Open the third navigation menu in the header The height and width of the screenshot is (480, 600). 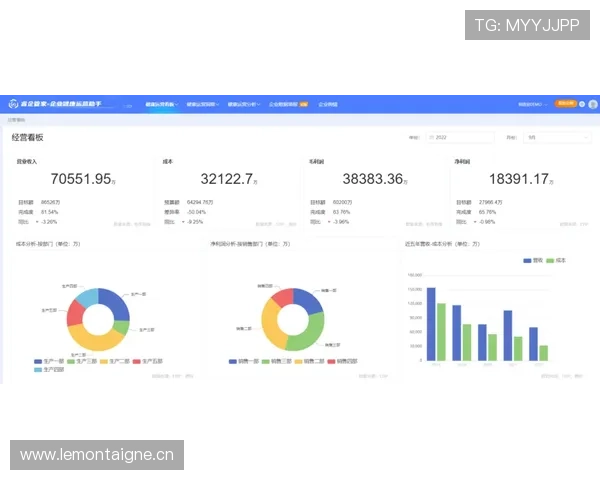point(243,103)
